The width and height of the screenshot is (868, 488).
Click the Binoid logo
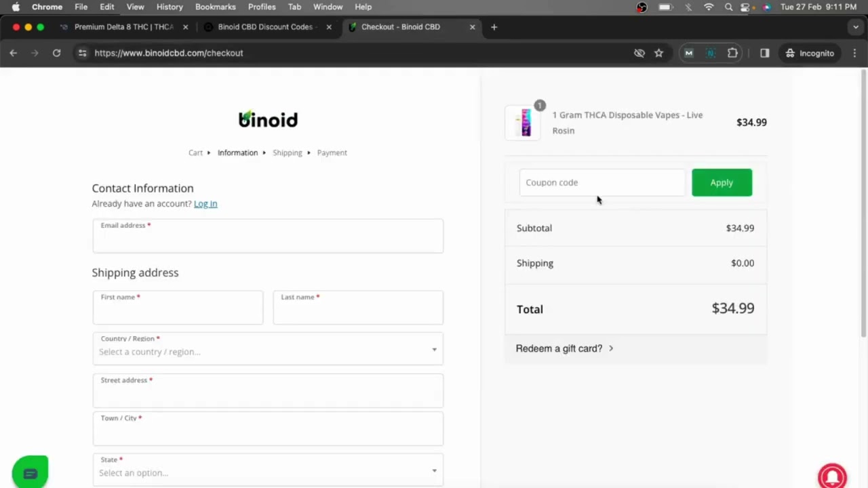[268, 119]
